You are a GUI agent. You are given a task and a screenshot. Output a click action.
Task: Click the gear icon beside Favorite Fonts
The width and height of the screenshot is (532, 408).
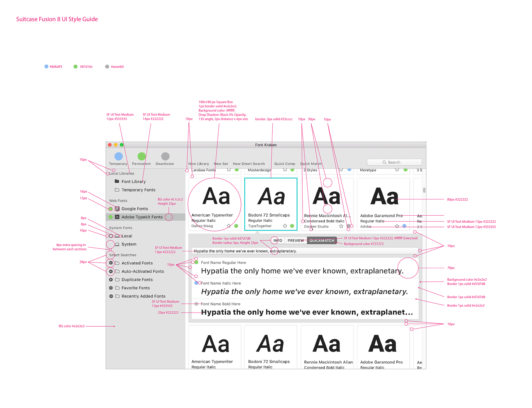[111, 288]
